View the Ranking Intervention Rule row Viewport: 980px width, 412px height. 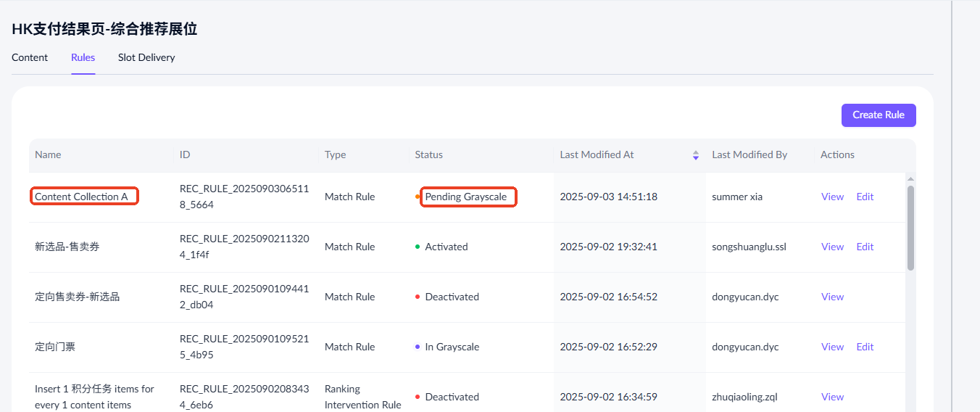(x=832, y=397)
